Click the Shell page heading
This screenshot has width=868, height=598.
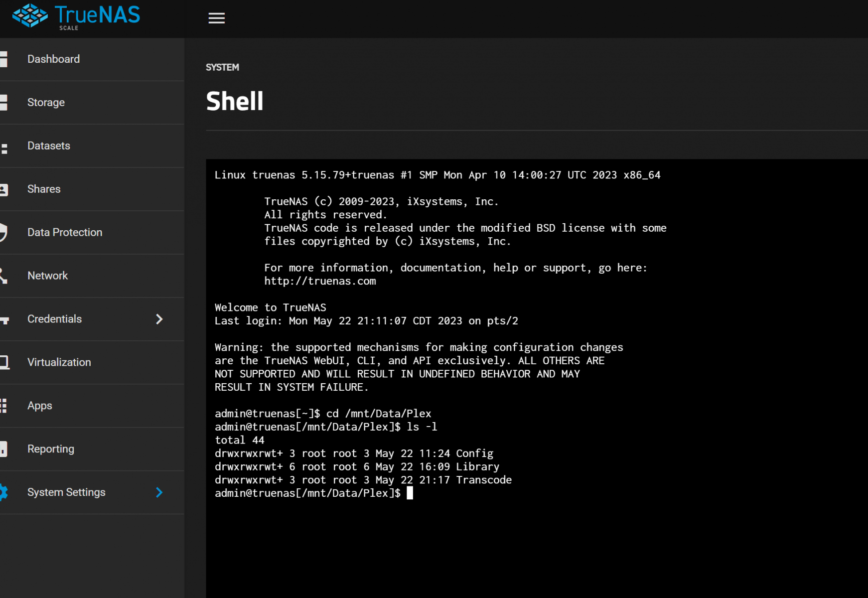[235, 101]
